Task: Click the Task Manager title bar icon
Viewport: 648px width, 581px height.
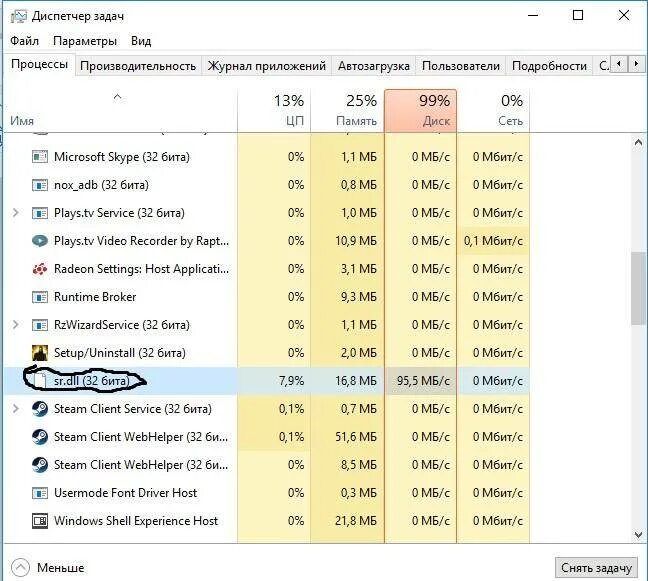Action: point(19,16)
